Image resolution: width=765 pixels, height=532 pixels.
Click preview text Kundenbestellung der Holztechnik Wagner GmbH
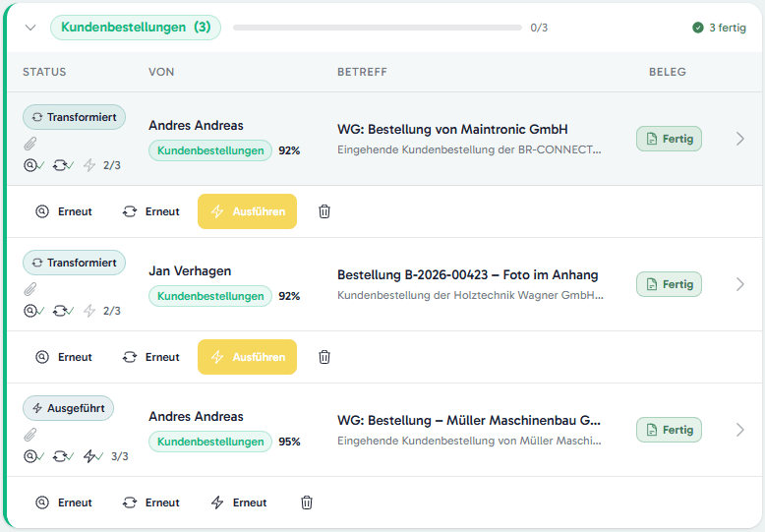tap(470, 295)
